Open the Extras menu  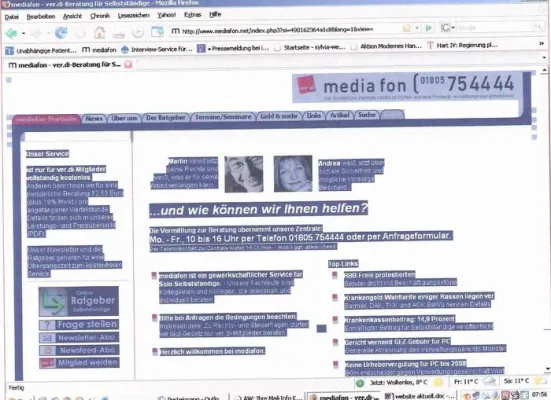(193, 15)
